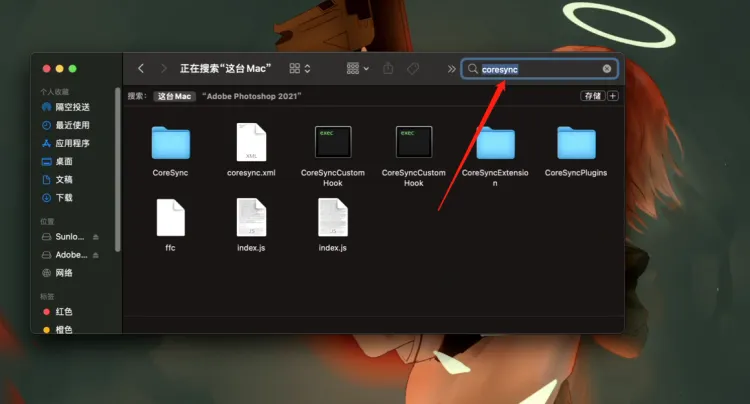Click the Share icon in toolbar
This screenshot has width=750, height=404.
click(388, 69)
